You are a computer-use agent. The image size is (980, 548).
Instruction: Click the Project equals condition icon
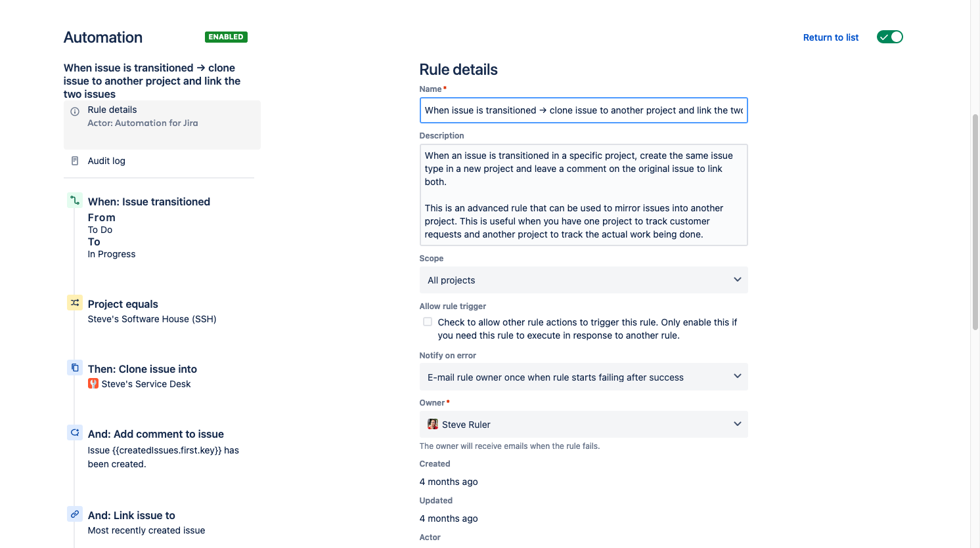(x=75, y=303)
